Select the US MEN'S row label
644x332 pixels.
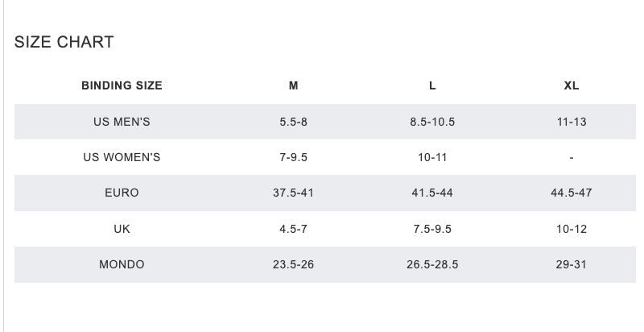coord(122,122)
